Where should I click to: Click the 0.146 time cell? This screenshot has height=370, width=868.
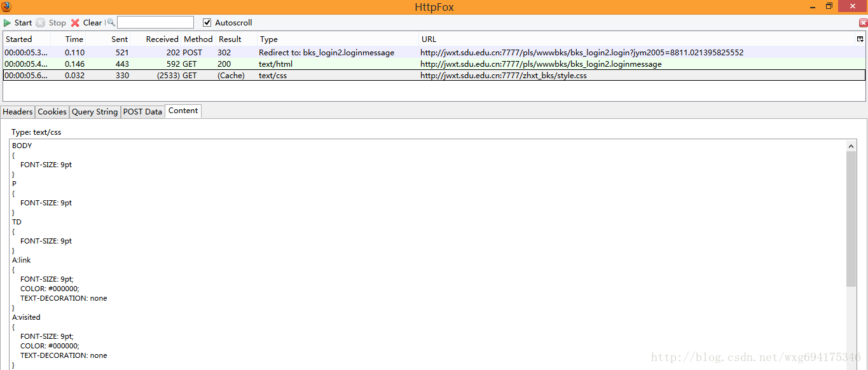point(74,64)
